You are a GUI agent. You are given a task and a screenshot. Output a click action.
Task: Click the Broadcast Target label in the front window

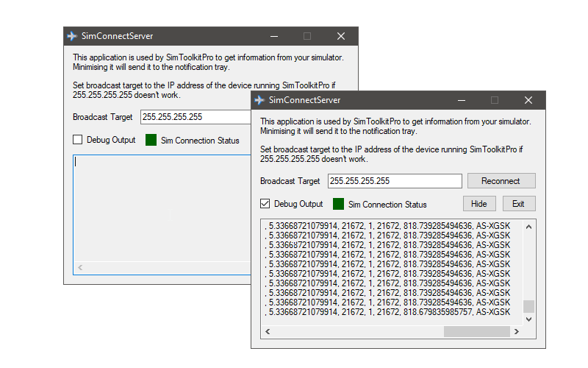[x=290, y=181]
